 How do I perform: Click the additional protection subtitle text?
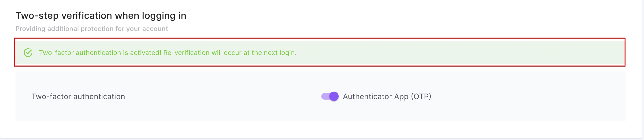92,29
